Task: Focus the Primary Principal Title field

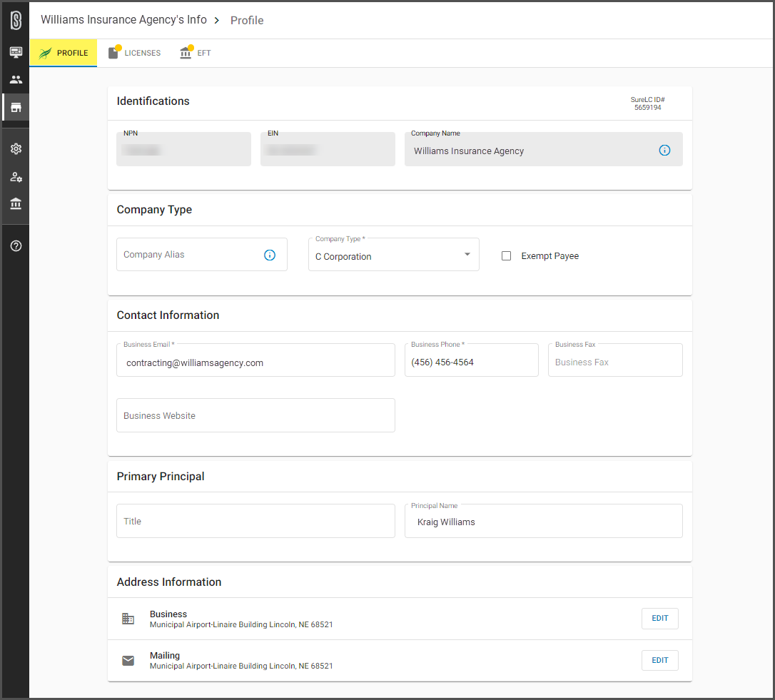Action: 255,521
